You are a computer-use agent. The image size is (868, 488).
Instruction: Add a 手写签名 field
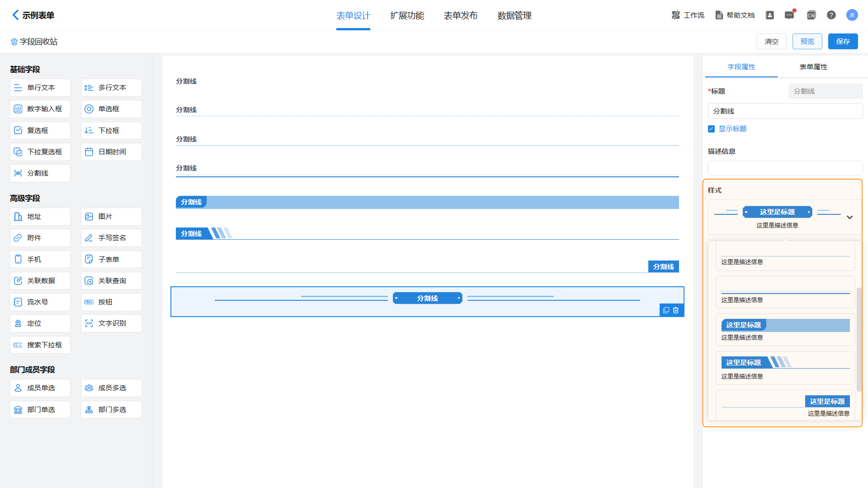point(111,238)
